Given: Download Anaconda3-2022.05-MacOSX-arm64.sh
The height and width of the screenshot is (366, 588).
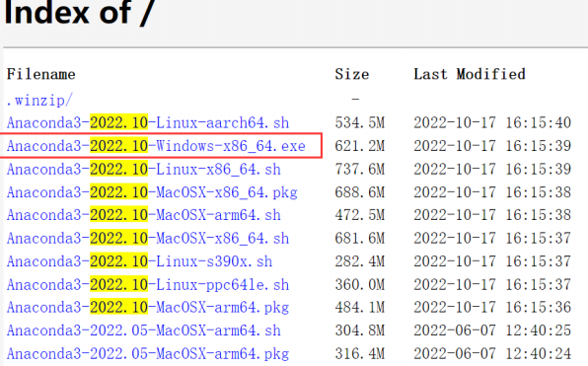Looking at the screenshot, I should 144,330.
